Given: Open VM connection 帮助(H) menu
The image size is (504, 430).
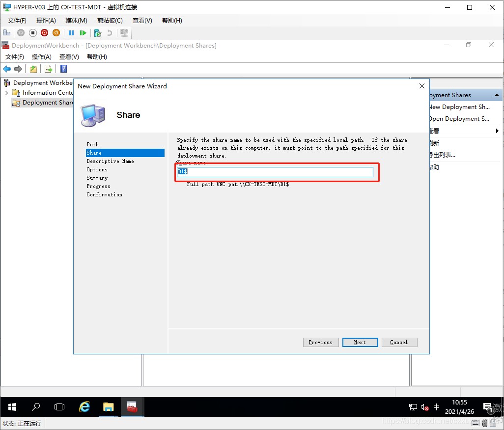Looking at the screenshot, I should [x=172, y=21].
